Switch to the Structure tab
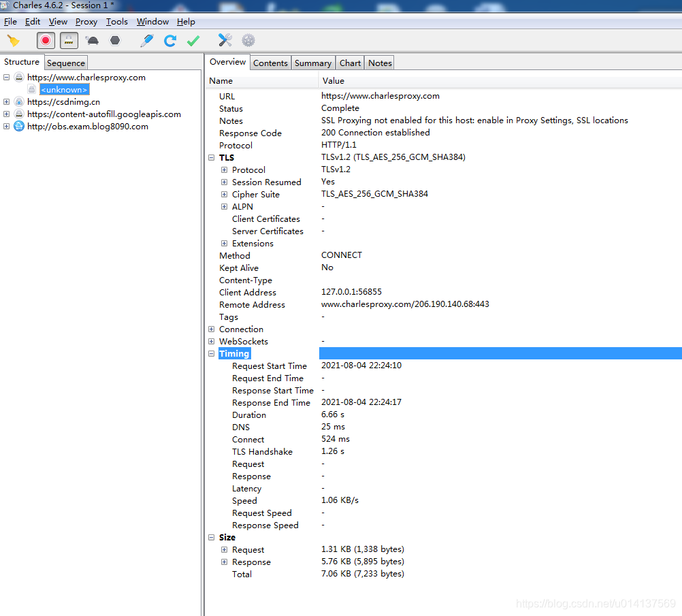This screenshot has height=616, width=682. click(22, 62)
